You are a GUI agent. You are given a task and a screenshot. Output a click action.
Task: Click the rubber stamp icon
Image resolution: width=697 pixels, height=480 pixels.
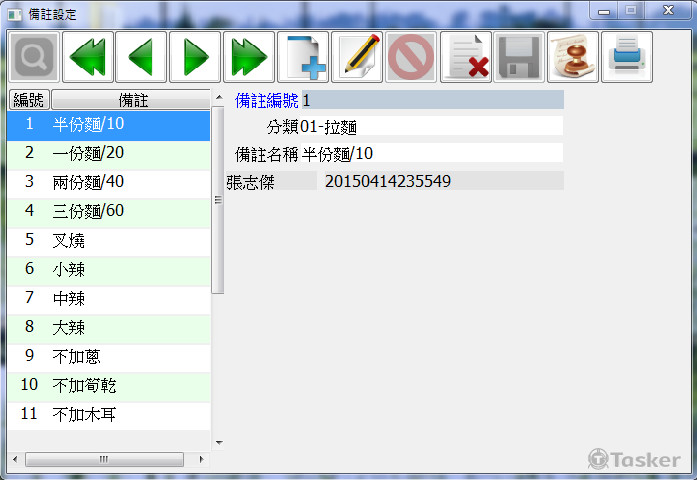(573, 57)
